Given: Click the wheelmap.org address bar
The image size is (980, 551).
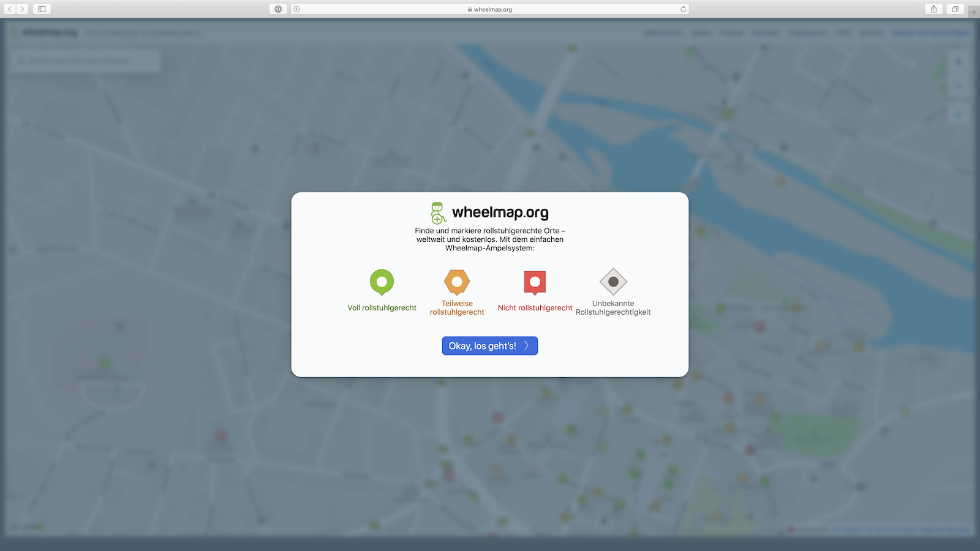Looking at the screenshot, I should [x=490, y=9].
